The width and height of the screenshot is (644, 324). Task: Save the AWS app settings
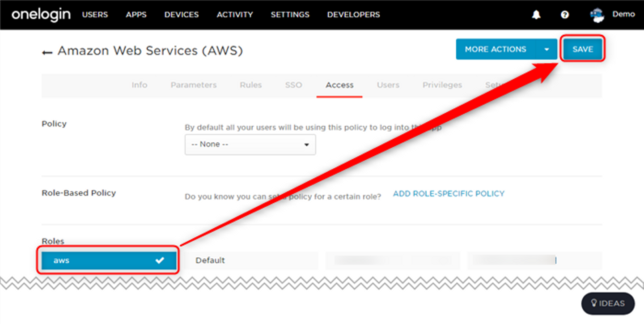[583, 49]
